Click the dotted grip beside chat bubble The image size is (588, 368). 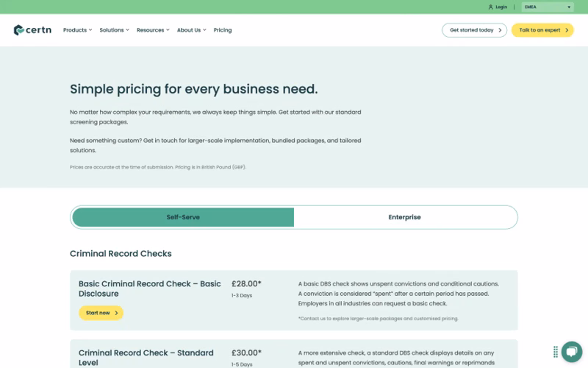click(556, 352)
